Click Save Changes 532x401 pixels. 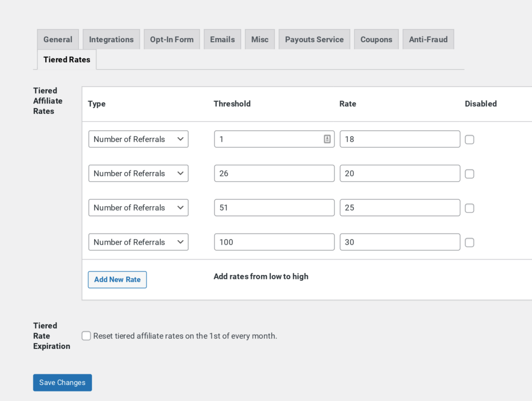[62, 383]
